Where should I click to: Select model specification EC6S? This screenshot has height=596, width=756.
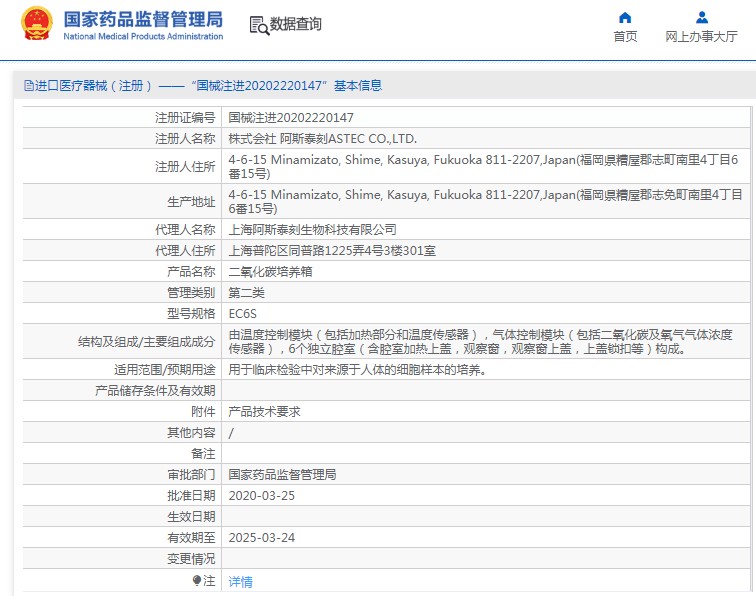(243, 314)
